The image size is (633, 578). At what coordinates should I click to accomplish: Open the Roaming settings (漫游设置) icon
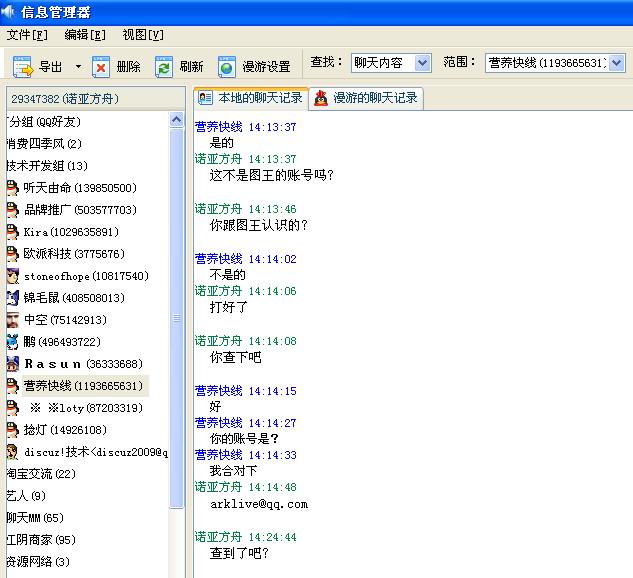(x=227, y=67)
